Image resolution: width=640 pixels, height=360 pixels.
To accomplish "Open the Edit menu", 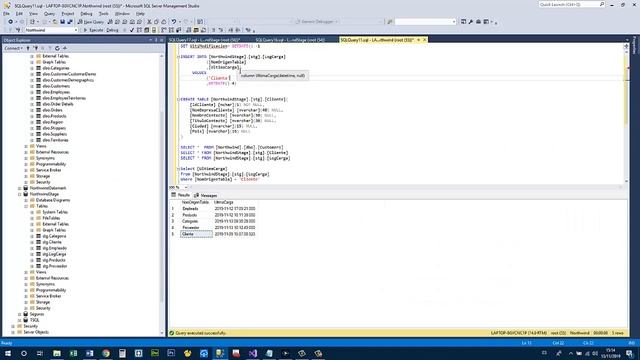I will (x=19, y=13).
